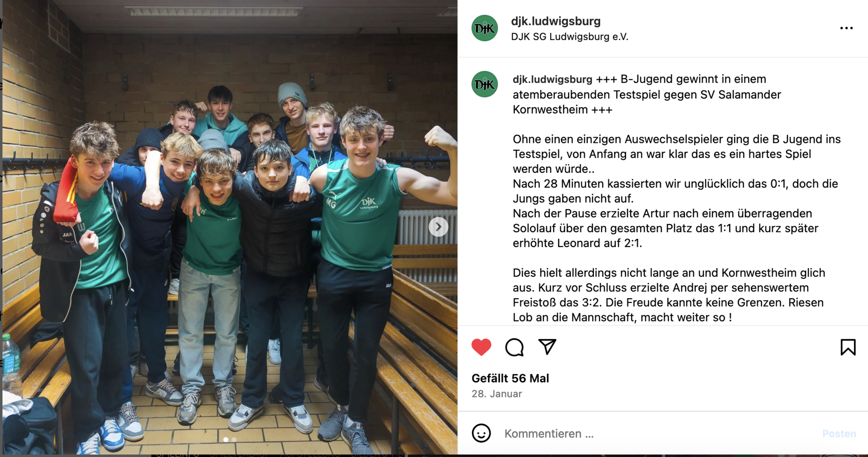
Task: Open the emoji picker smiley icon
Action: (x=481, y=433)
